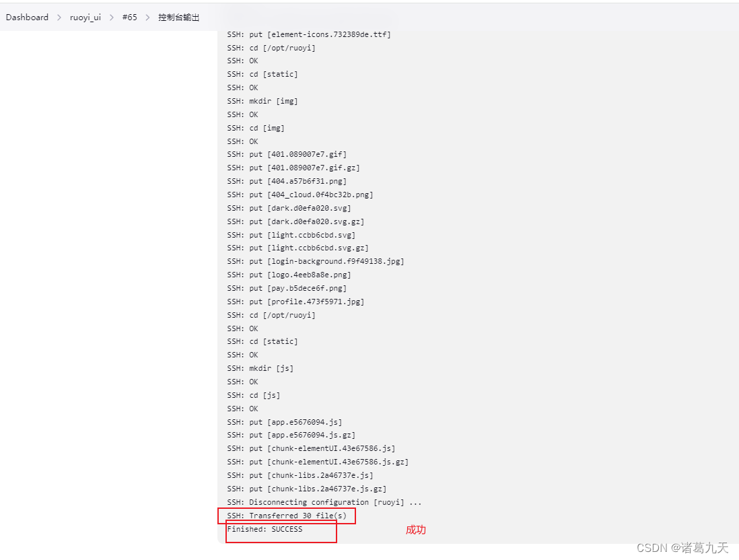Select line 'SSH: put [profile.473f5971.jpg]'
The image size is (739, 560).
point(295,302)
